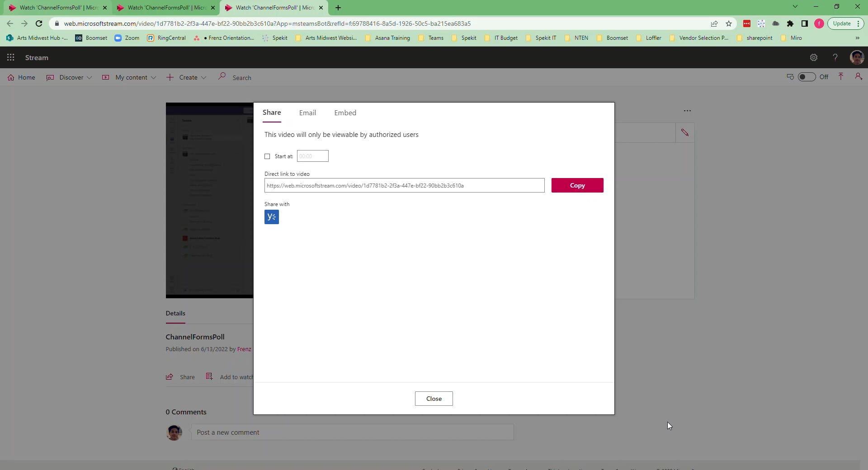Image resolution: width=868 pixels, height=470 pixels.
Task: Open the tab search chevron in title bar
Action: coord(795,7)
